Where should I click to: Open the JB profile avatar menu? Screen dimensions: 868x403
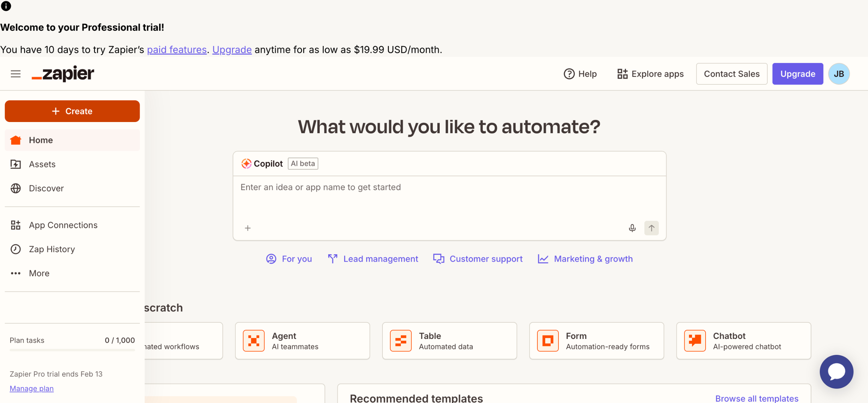[839, 74]
